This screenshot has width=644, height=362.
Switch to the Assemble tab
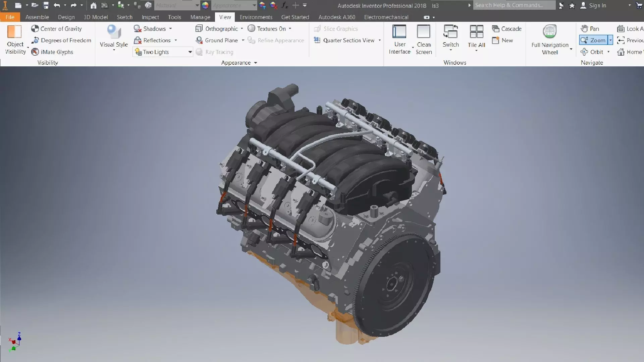tap(37, 17)
